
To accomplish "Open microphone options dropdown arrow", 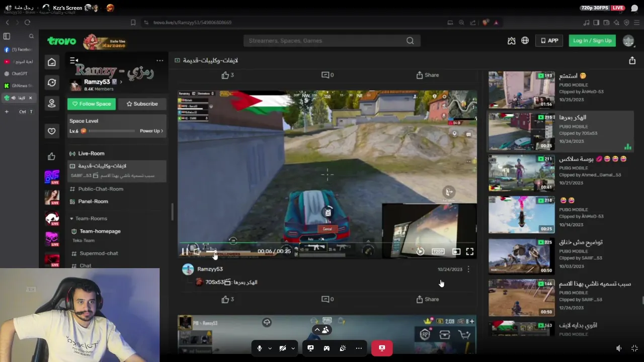I will point(270,348).
